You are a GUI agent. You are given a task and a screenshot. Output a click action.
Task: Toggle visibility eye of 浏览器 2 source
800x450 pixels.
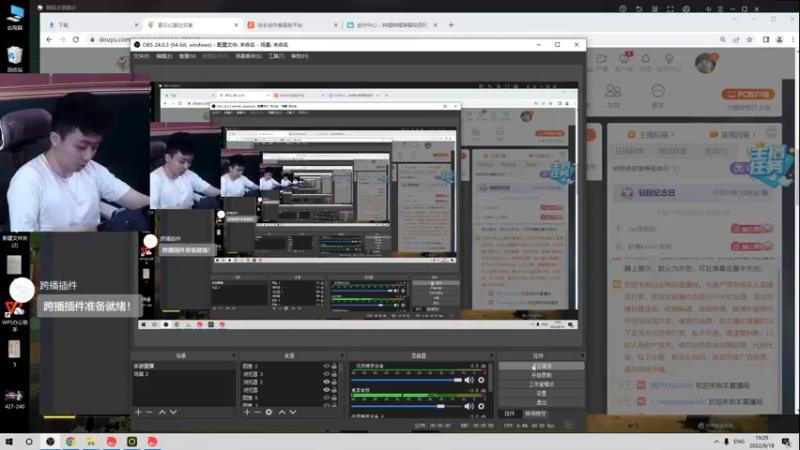pyautogui.click(x=327, y=382)
